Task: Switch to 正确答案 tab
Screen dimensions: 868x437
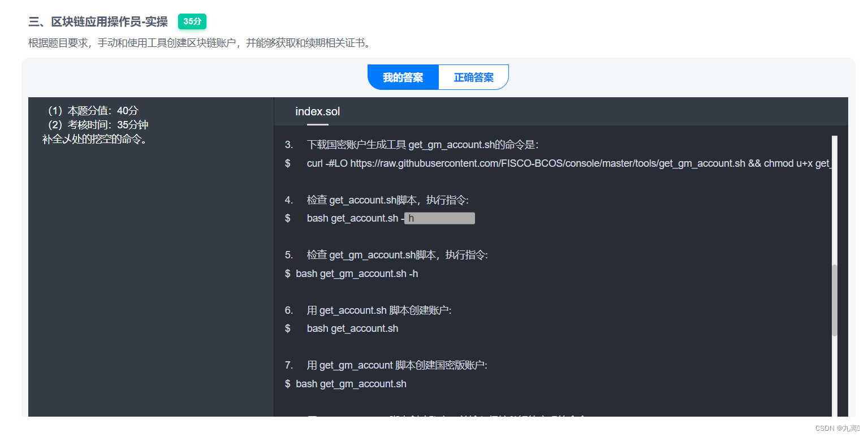Action: (x=474, y=77)
